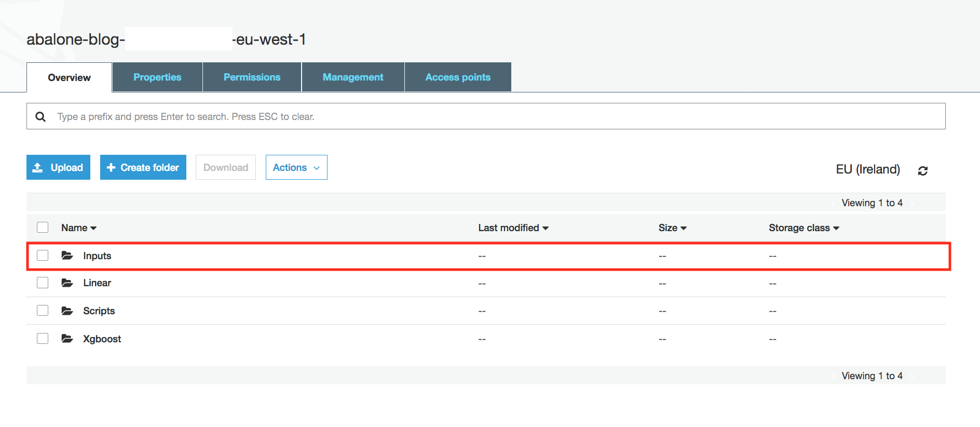
Task: Click the Xgboost folder icon
Action: 67,339
